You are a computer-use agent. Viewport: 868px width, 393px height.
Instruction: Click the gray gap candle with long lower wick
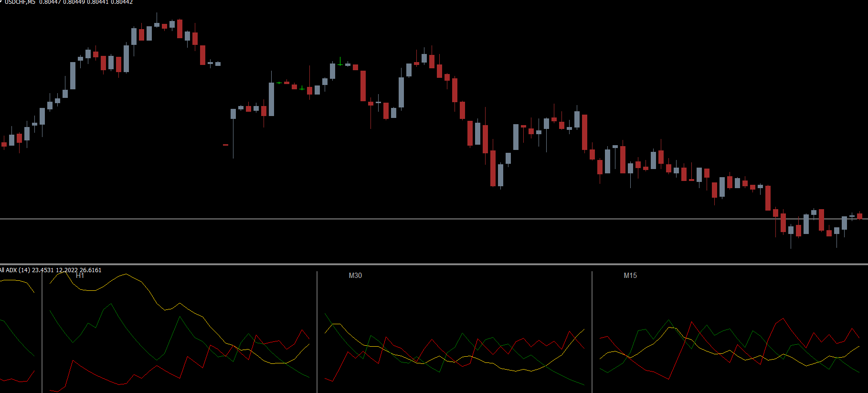click(x=233, y=114)
